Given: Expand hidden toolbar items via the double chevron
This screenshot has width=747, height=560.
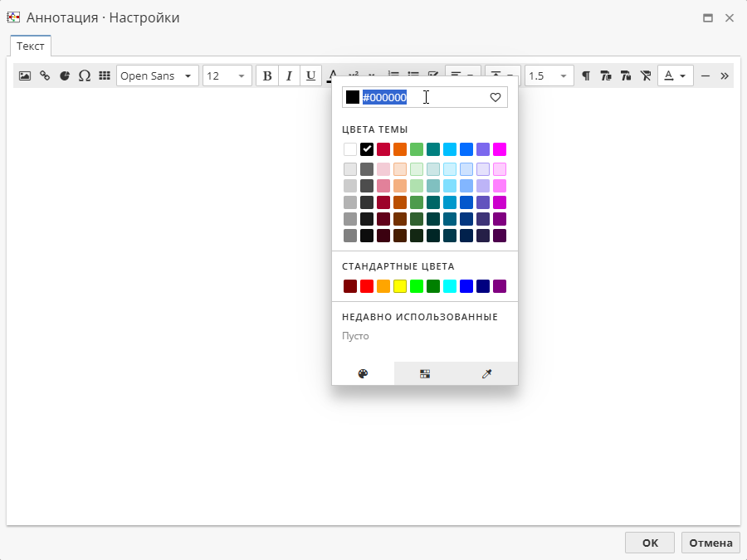Looking at the screenshot, I should (x=724, y=75).
